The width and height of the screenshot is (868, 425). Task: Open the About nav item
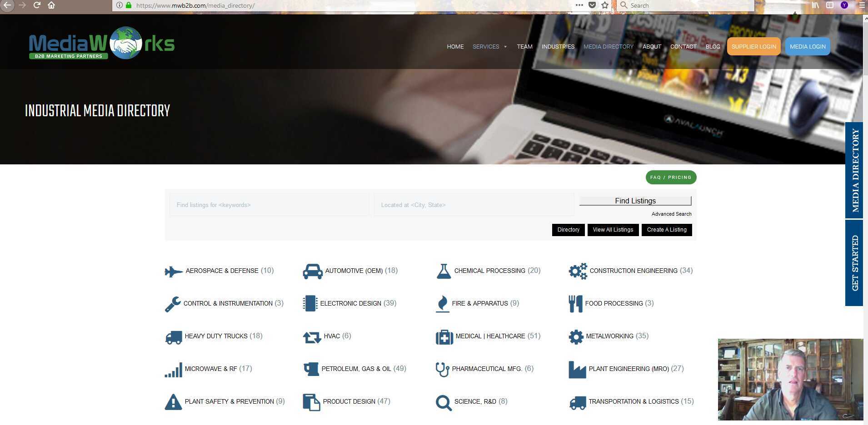pos(652,47)
